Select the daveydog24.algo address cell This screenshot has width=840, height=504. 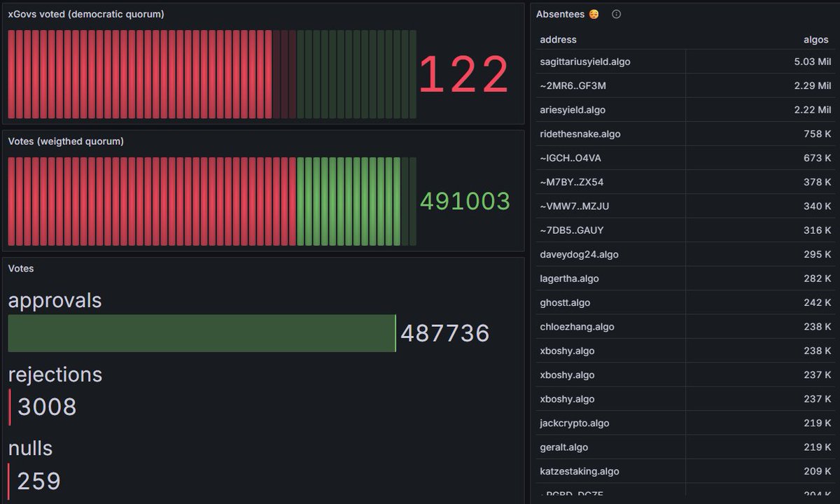click(610, 255)
